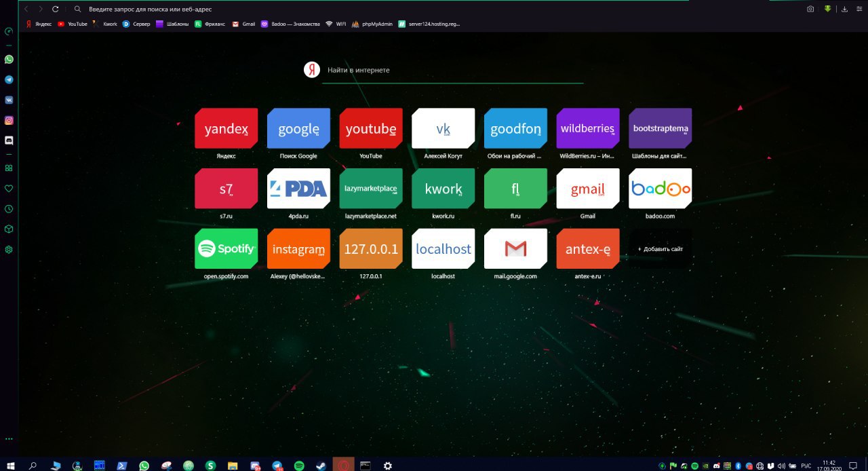Open the Kwork bookmark in bookmarks bar
Screen dimensions: 868x471
(105, 24)
